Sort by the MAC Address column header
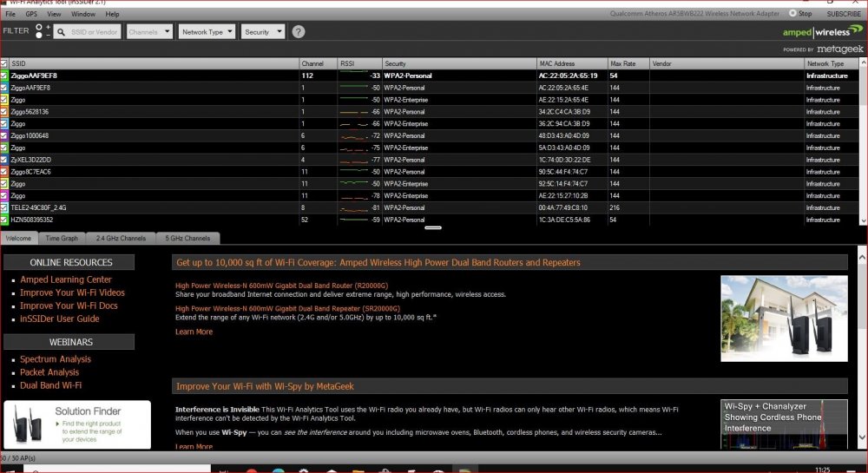Image resolution: width=868 pixels, height=473 pixels. pyautogui.click(x=572, y=63)
